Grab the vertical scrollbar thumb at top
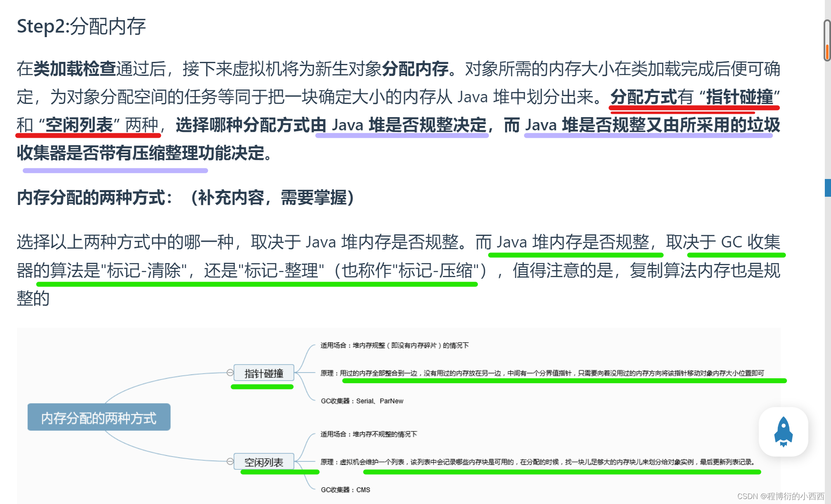831x504 pixels. tap(827, 40)
